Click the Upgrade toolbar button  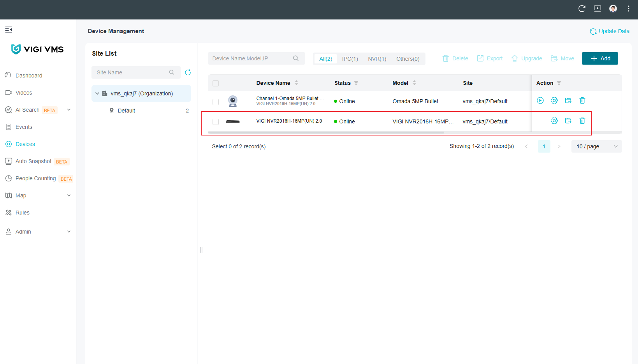(x=527, y=58)
